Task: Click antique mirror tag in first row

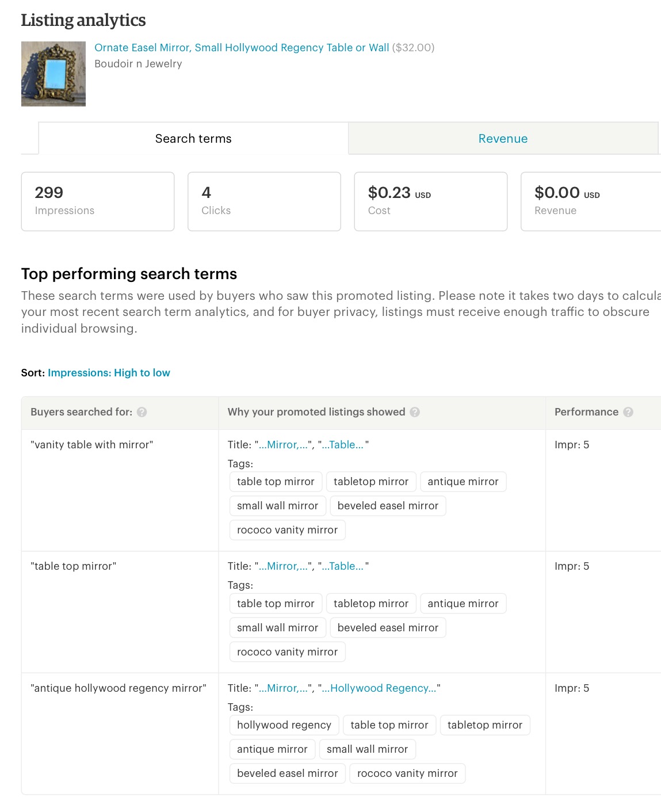Action: pyautogui.click(x=463, y=482)
